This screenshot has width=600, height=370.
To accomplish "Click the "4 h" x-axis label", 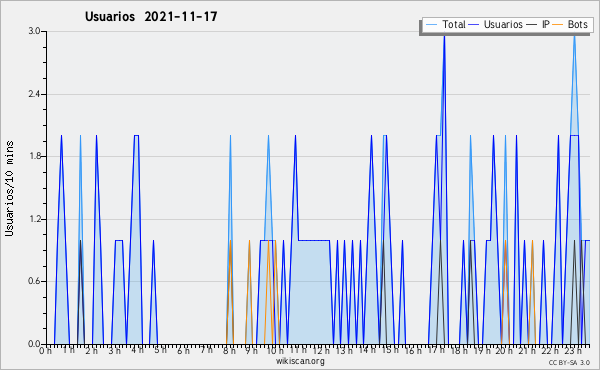I will [137, 350].
